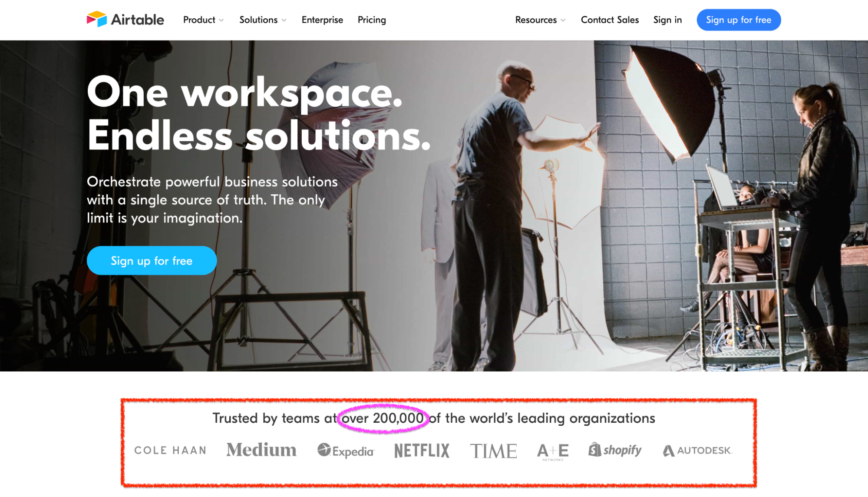Open the Resources dropdown menu
868x497 pixels.
point(540,20)
